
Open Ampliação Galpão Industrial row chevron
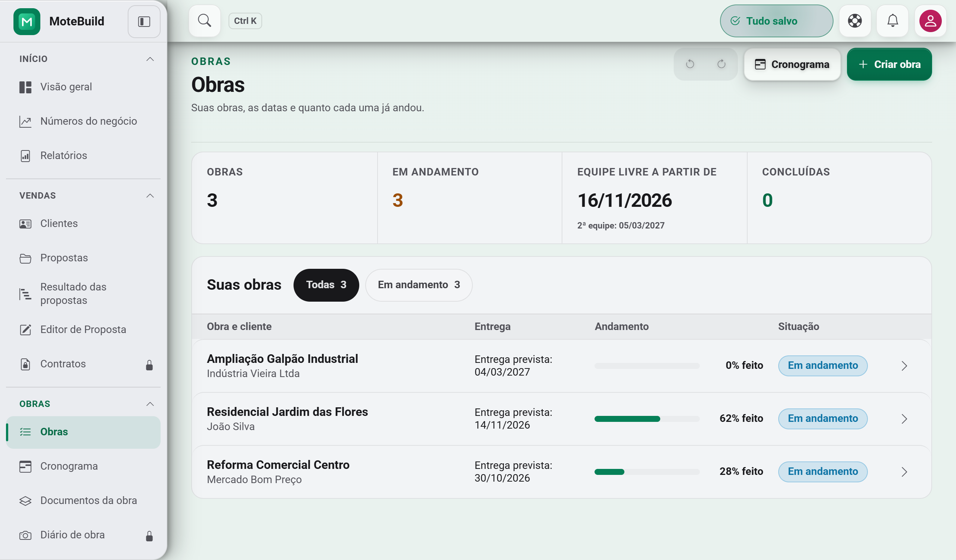[x=904, y=365]
